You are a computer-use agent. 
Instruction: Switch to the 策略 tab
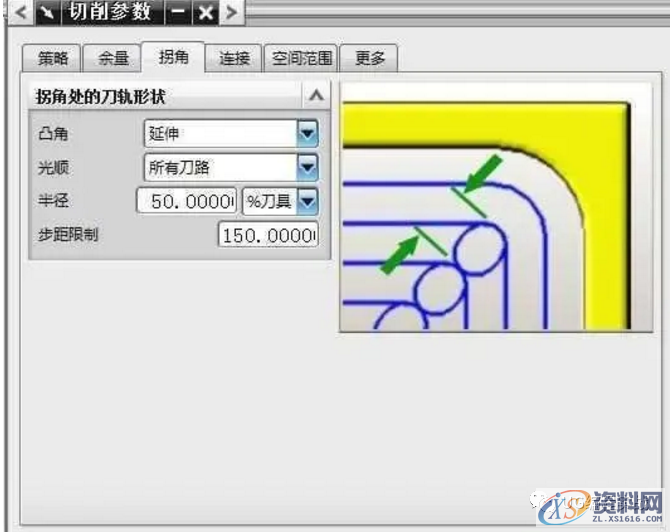[52, 58]
